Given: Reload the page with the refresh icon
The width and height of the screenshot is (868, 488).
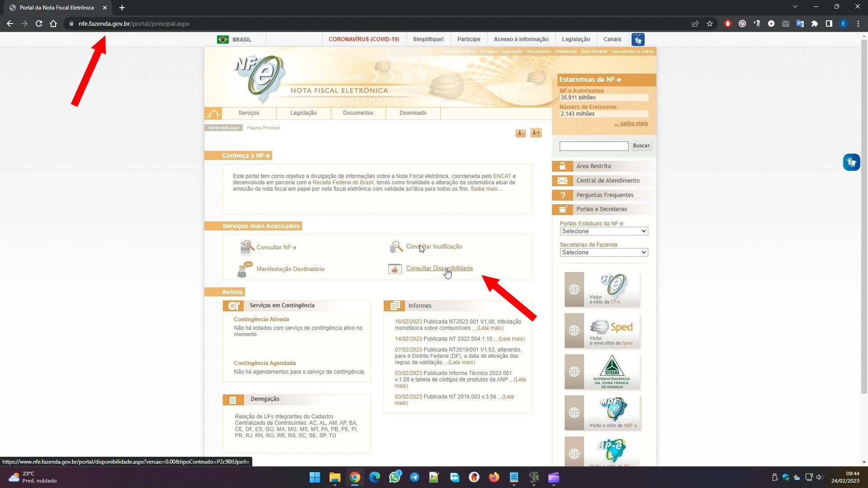Looking at the screenshot, I should 39,23.
